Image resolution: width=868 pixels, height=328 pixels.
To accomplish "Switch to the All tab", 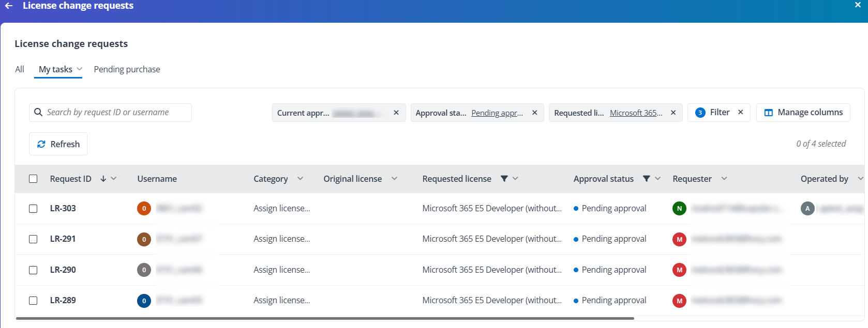I will click(x=20, y=69).
